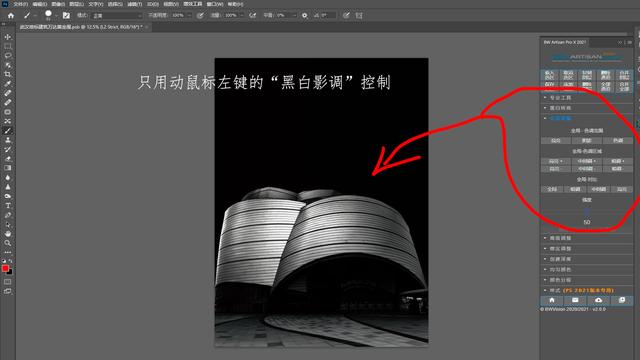Open the blending mode dropdown

116,16
